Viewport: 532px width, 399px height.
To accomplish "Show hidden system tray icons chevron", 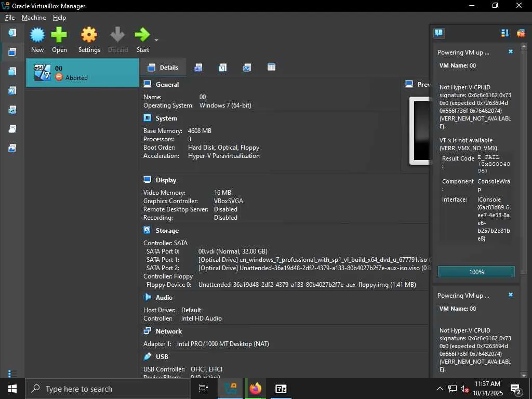I will click(x=440, y=389).
